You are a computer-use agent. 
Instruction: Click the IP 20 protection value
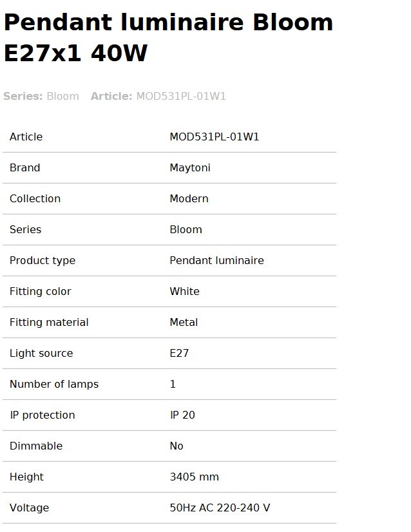[182, 415]
